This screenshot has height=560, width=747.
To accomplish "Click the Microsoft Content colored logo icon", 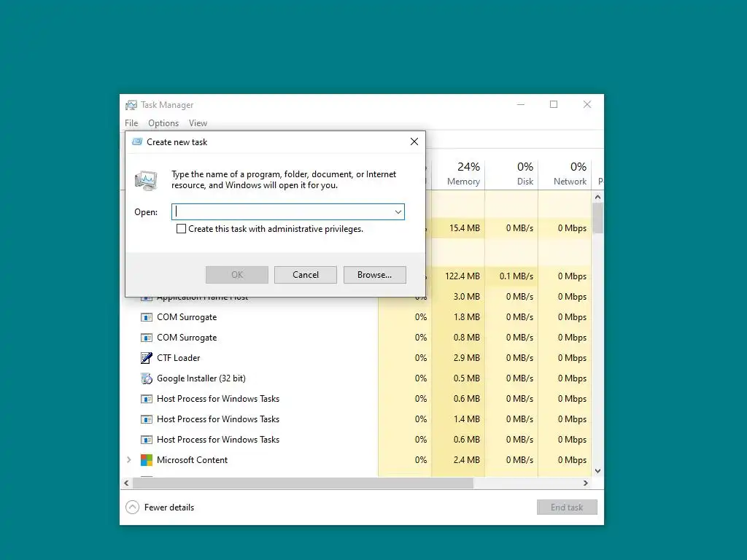I will pos(146,460).
